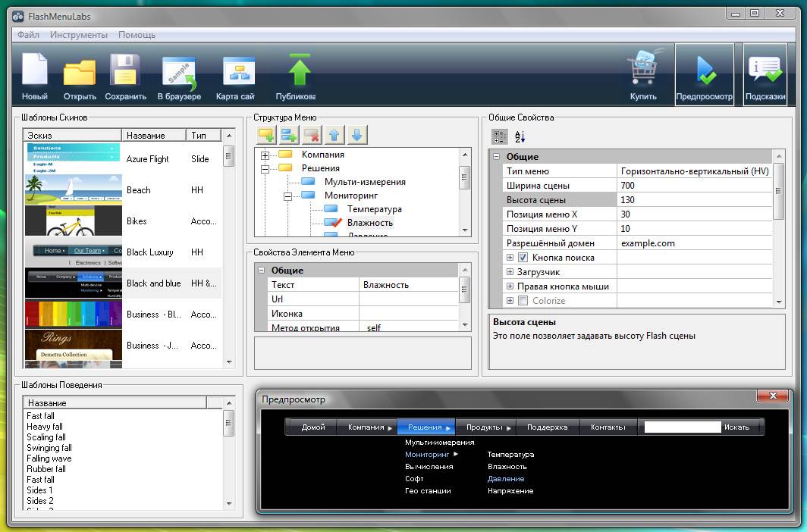
Task: Expand the Компания tree node
Action: click(x=265, y=155)
